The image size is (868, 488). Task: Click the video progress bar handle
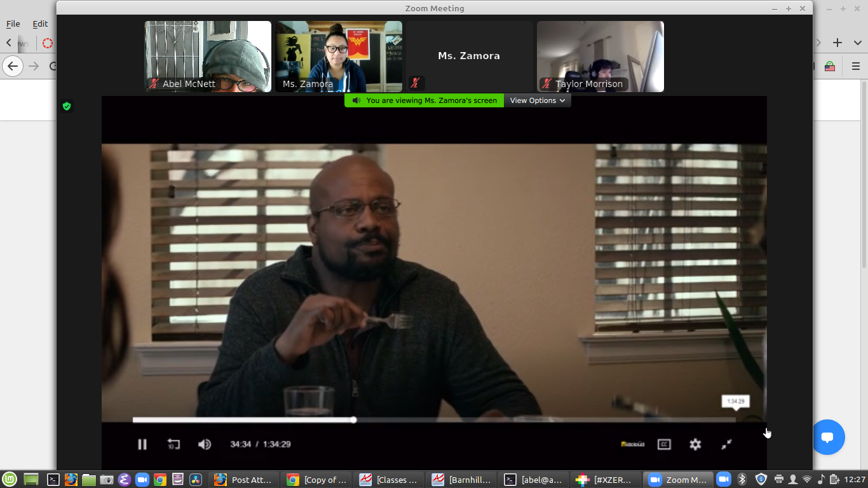point(353,419)
